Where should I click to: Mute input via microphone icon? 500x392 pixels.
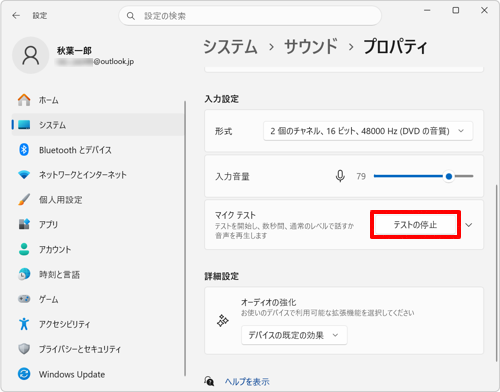coord(340,176)
